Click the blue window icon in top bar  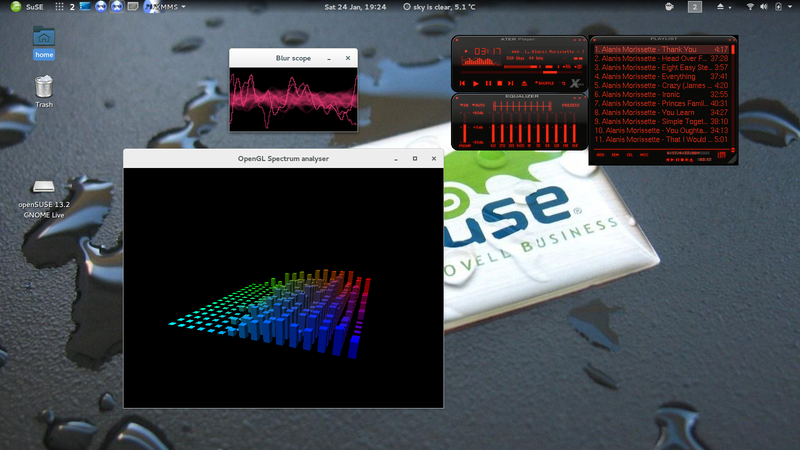[x=85, y=7]
